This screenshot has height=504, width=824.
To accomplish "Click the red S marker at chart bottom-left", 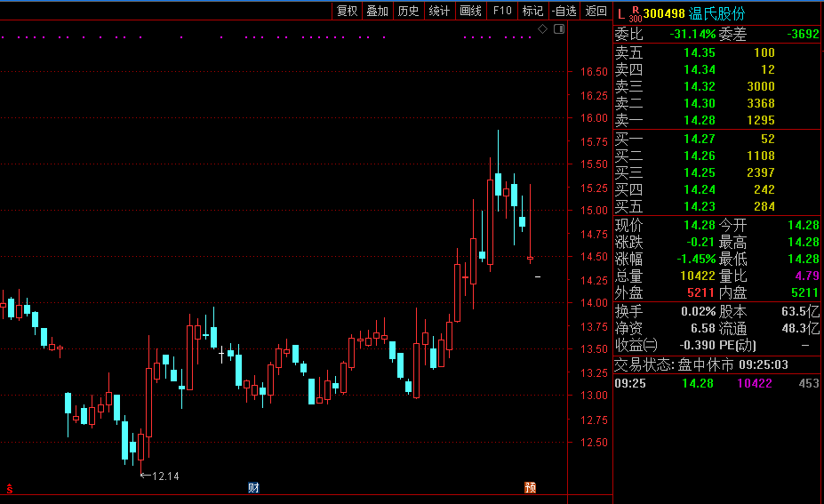I will click(x=9, y=488).
